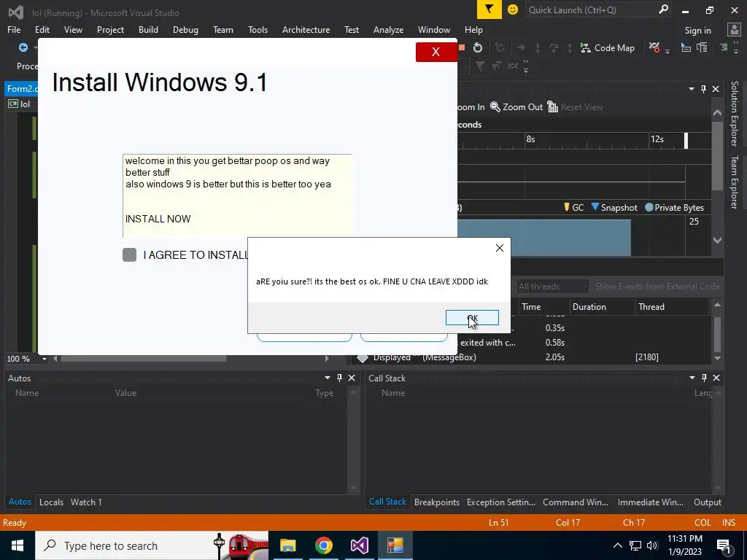The width and height of the screenshot is (747, 560).
Task: Open Chrome from the taskbar
Action: [323, 545]
